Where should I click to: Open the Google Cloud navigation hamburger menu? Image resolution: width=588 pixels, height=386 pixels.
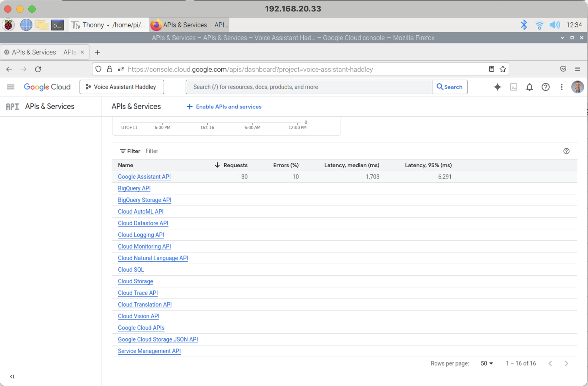tap(11, 87)
